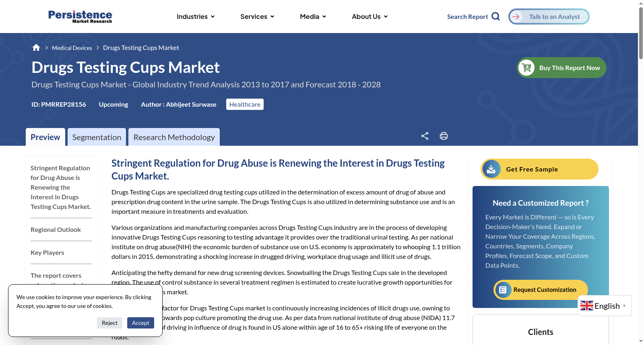Click the 'Need a Customized Report ?' heading
Image resolution: width=644 pixels, height=345 pixels.
541,203
